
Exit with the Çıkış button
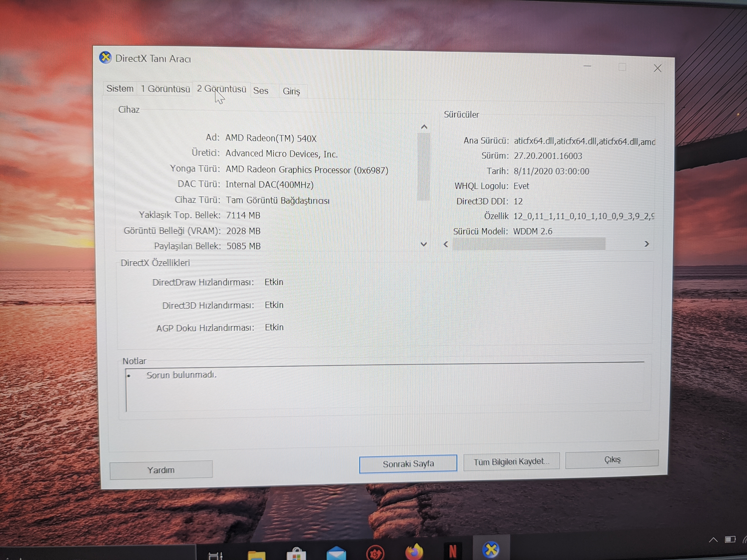point(612,459)
